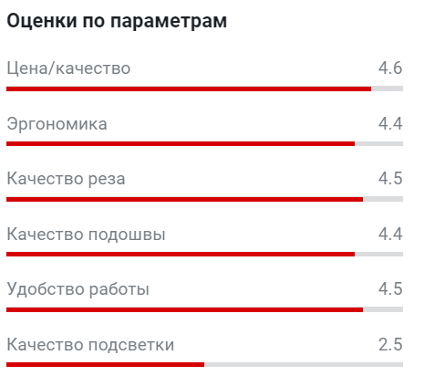Select the 'Качество подошвы' label
Screen dimensions: 424x377
coord(86,235)
